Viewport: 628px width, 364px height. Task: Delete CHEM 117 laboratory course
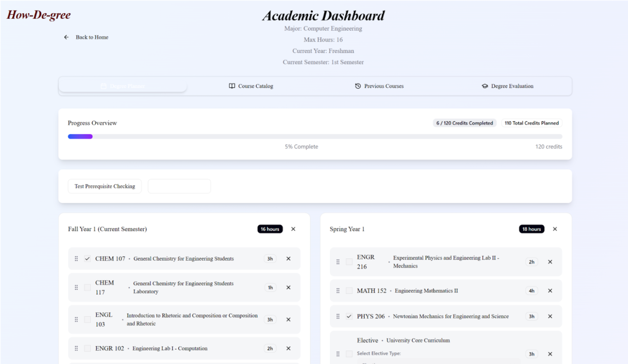[x=288, y=288]
